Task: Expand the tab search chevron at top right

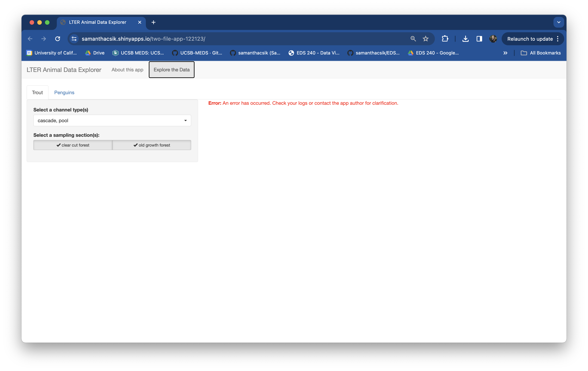Action: click(x=558, y=22)
